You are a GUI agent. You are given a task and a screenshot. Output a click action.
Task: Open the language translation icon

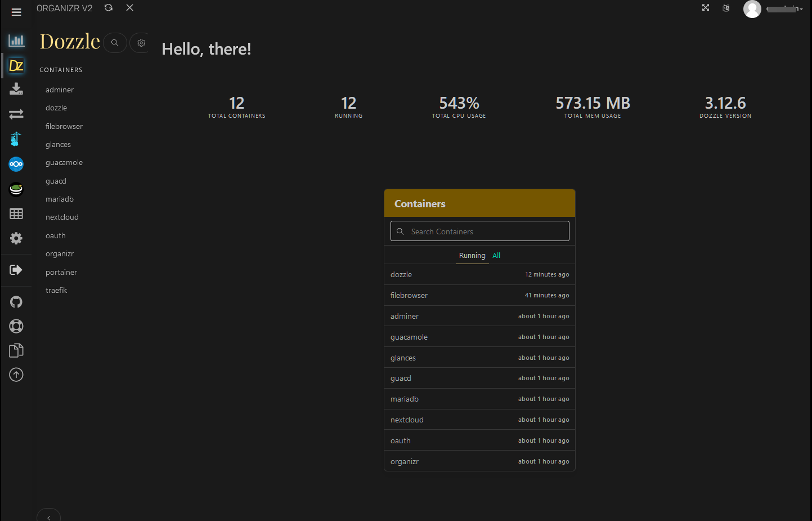click(726, 8)
